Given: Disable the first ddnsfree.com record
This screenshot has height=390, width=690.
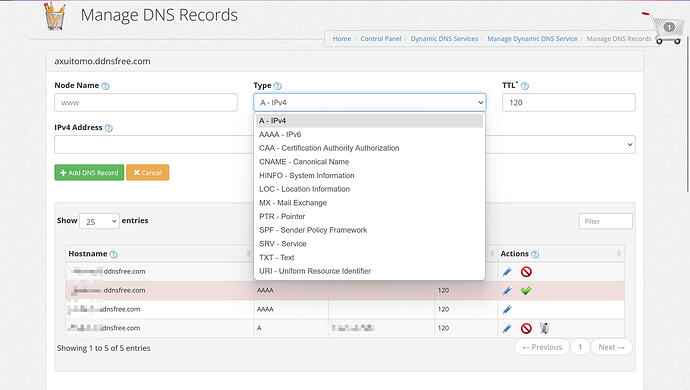Looking at the screenshot, I should point(526,272).
